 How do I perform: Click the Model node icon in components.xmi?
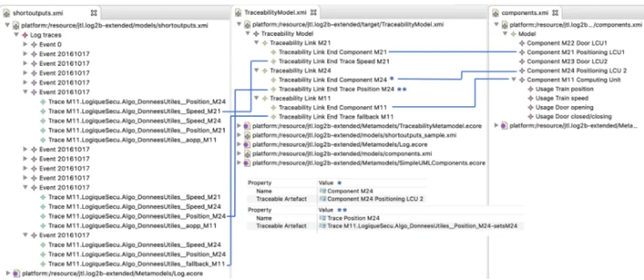(513, 33)
